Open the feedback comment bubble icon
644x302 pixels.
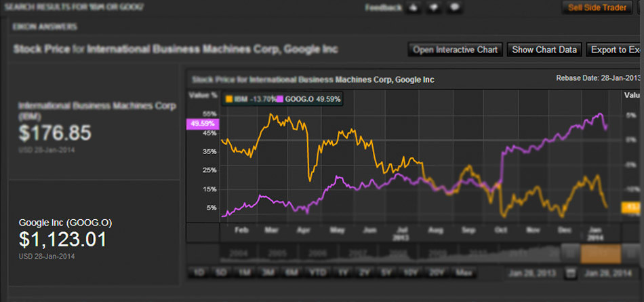coord(455,7)
